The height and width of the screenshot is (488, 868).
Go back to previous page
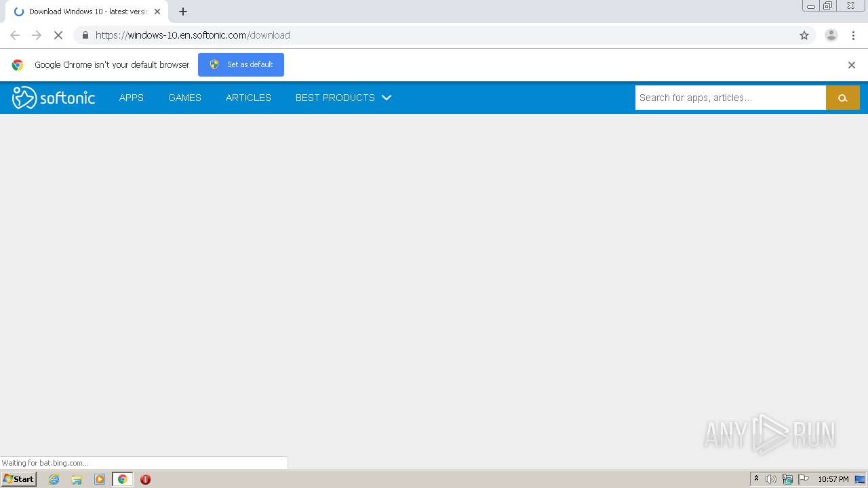pos(15,35)
